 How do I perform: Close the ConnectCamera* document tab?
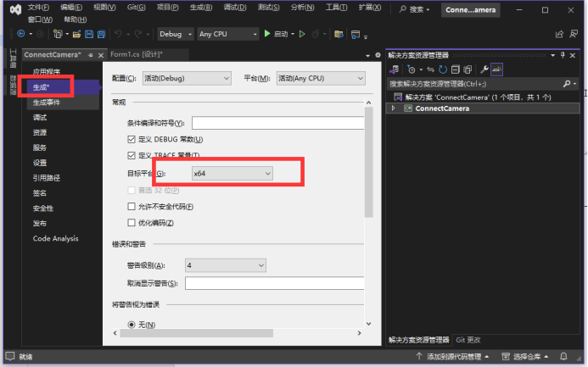(x=100, y=55)
